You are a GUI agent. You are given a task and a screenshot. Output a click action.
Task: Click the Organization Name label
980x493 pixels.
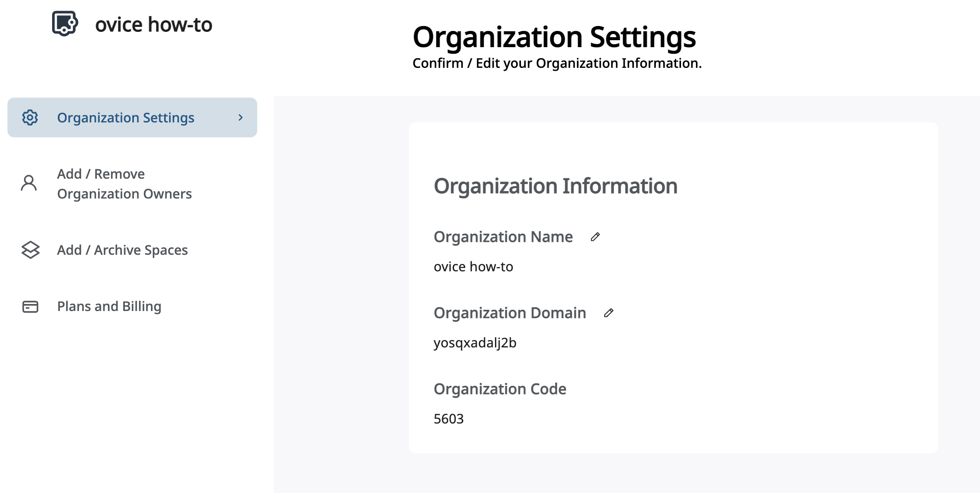coord(503,237)
